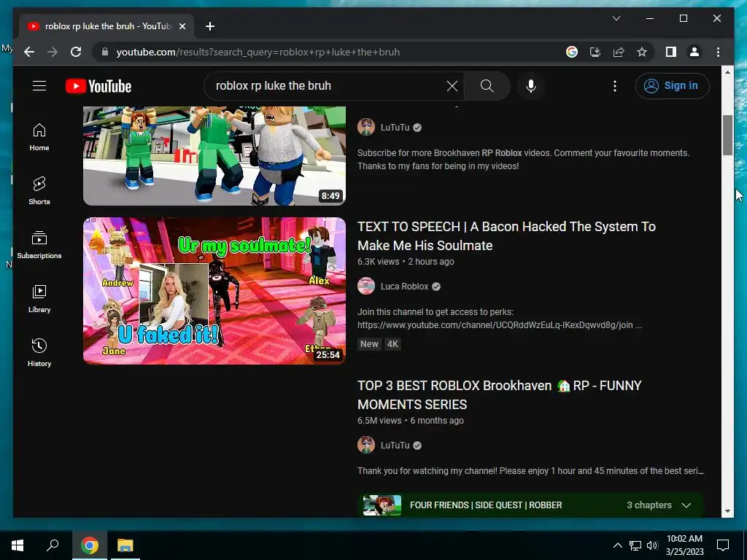Click the New badge

[369, 344]
